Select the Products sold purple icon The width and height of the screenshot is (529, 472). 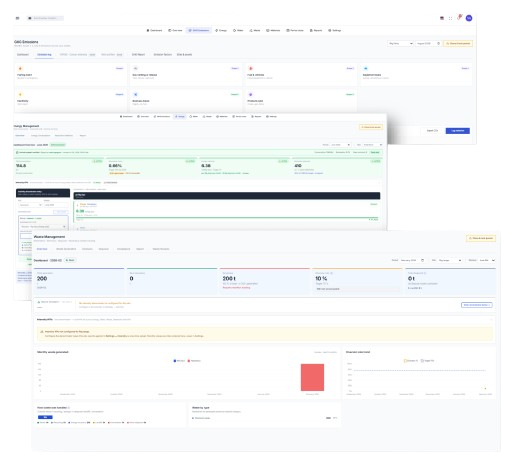coord(250,94)
